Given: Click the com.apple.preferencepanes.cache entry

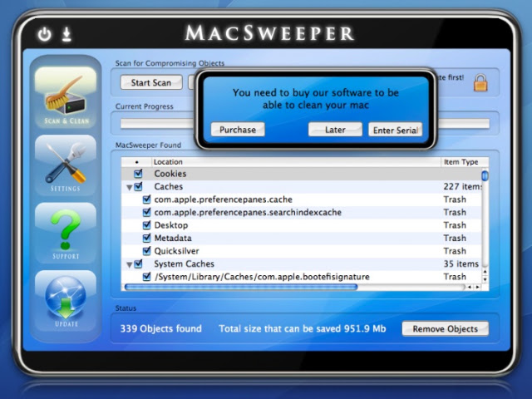Looking at the screenshot, I should pos(224,199).
